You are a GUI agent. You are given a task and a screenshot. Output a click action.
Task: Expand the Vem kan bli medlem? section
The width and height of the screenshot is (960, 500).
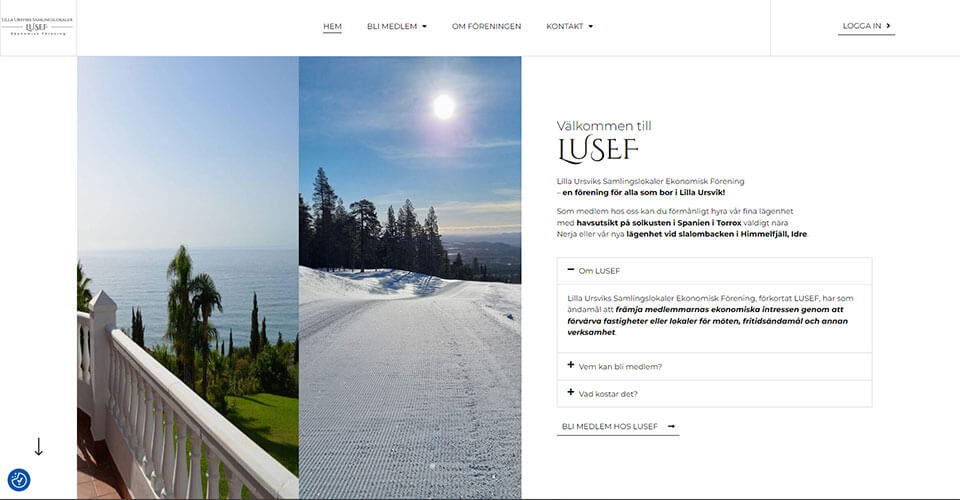pyautogui.click(x=714, y=366)
